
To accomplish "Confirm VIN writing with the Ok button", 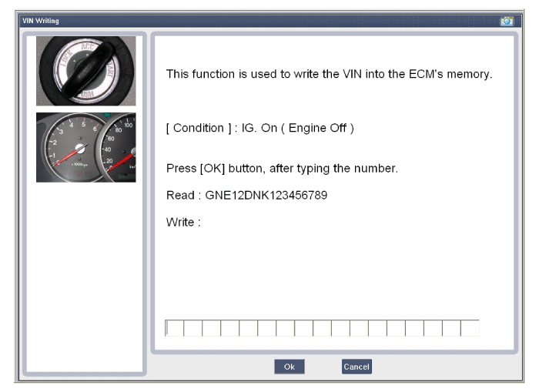I will [x=290, y=367].
